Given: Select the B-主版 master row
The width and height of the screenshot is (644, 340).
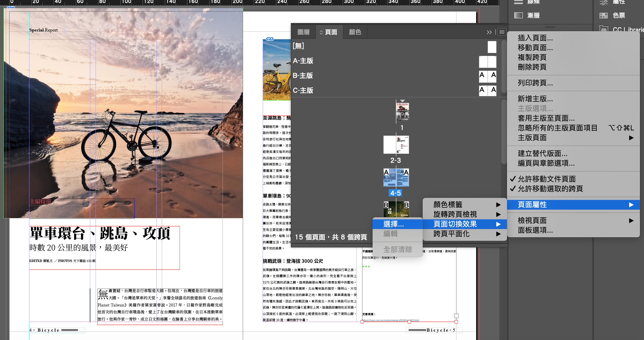Looking at the screenshot, I should coord(303,76).
